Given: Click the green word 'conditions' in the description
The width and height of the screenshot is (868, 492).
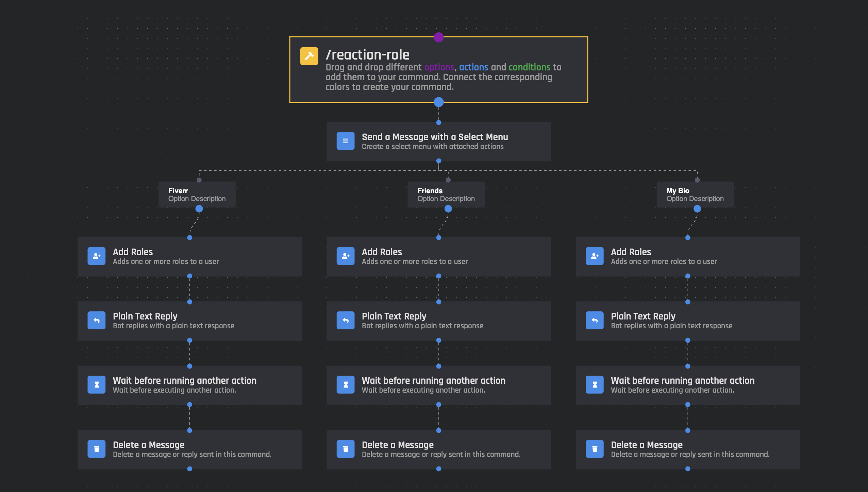Looking at the screenshot, I should coord(530,67).
